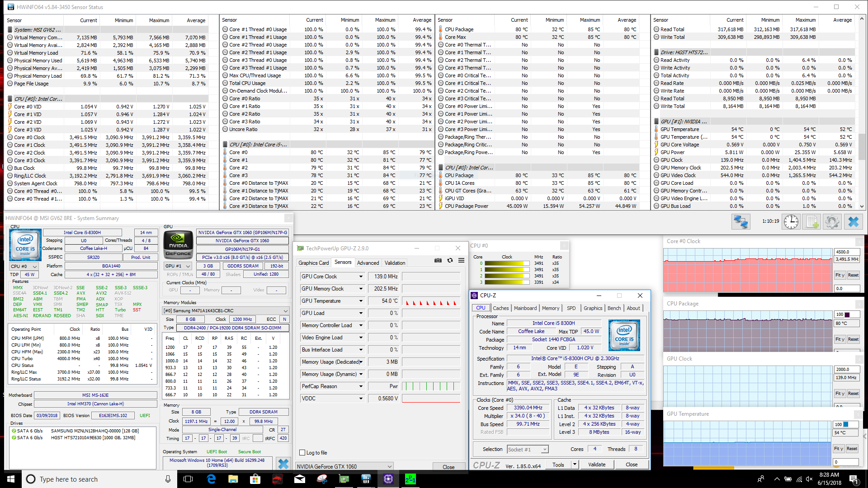Click Core #0 usage bar in CPU #0 panel
This screenshot has height=488, width=868.
pyautogui.click(x=507, y=263)
